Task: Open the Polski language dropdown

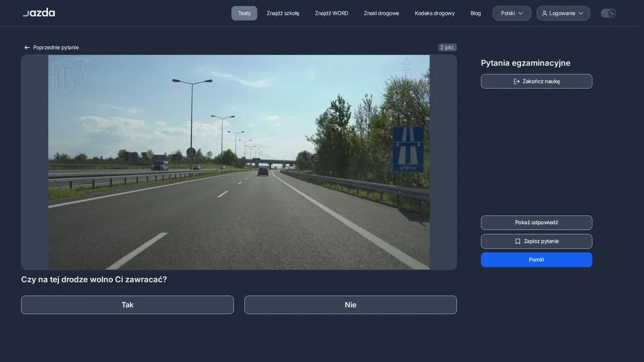Action: click(512, 13)
